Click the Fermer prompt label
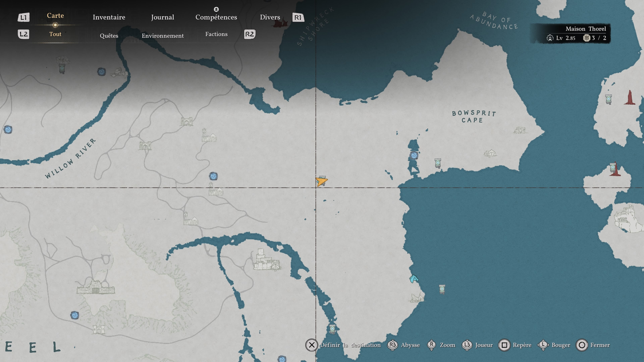Screen dimensions: 644x362 pos(600,345)
